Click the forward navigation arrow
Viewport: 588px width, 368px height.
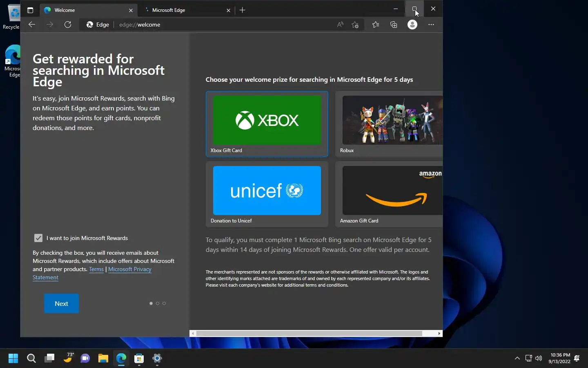click(x=50, y=25)
